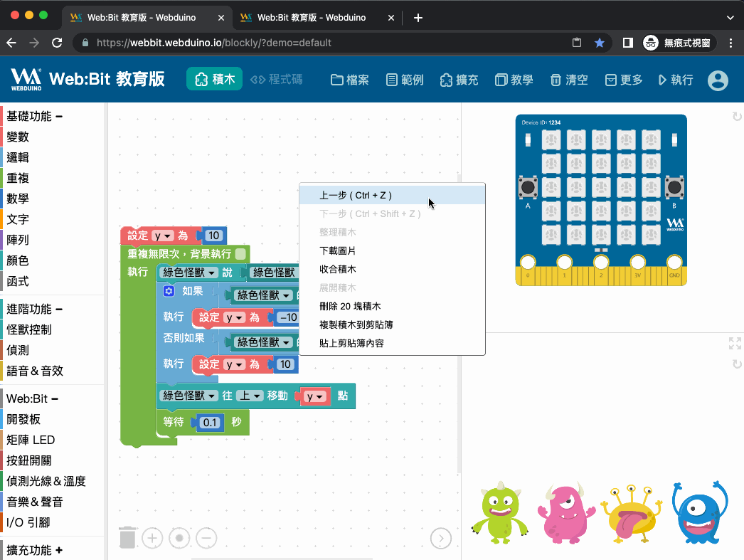Toggle the 積木 blocks view
The image size is (744, 560).
(x=215, y=80)
